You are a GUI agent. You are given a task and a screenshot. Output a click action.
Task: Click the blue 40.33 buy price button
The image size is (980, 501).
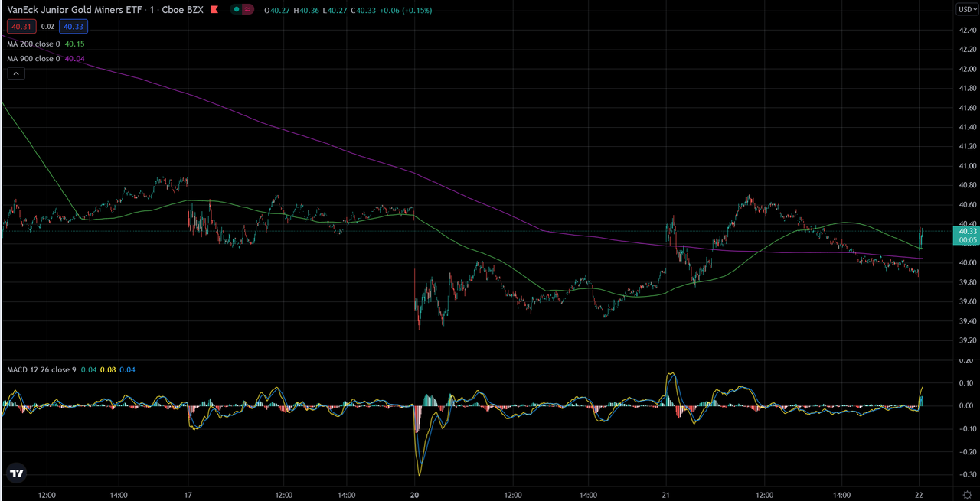pos(73,26)
